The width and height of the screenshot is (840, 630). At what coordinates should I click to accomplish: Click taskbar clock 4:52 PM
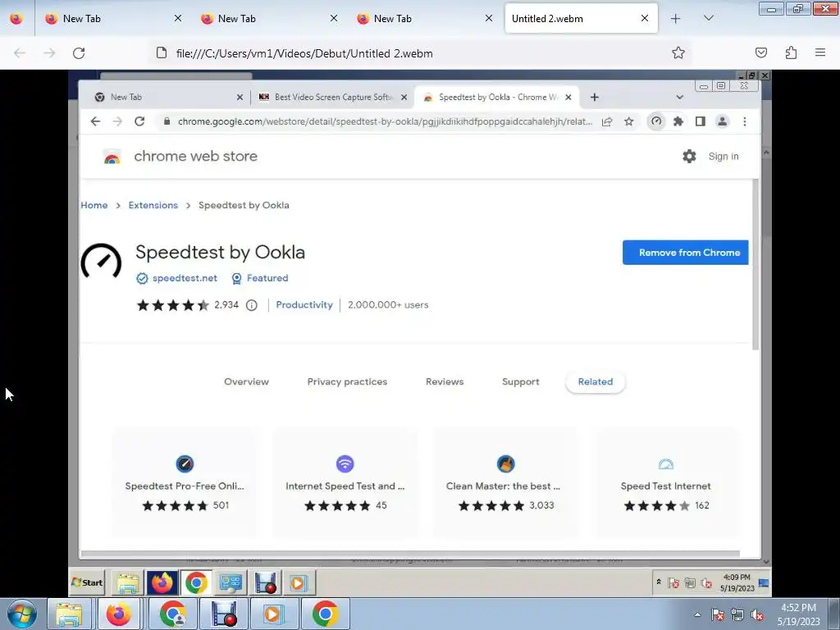point(798,614)
